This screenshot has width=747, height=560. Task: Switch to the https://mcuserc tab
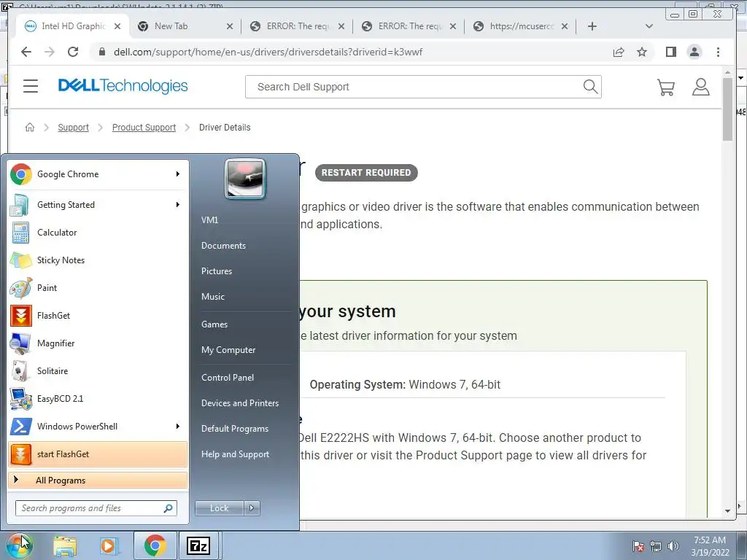[522, 26]
